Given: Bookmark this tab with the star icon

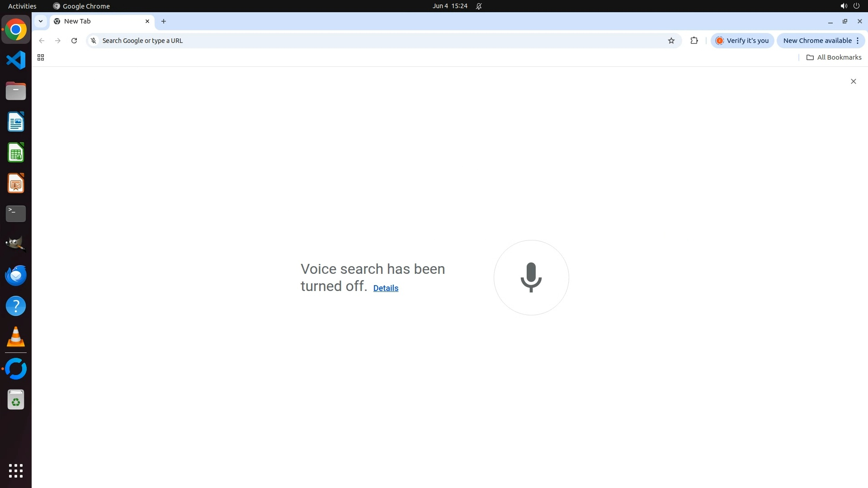Looking at the screenshot, I should [x=671, y=41].
